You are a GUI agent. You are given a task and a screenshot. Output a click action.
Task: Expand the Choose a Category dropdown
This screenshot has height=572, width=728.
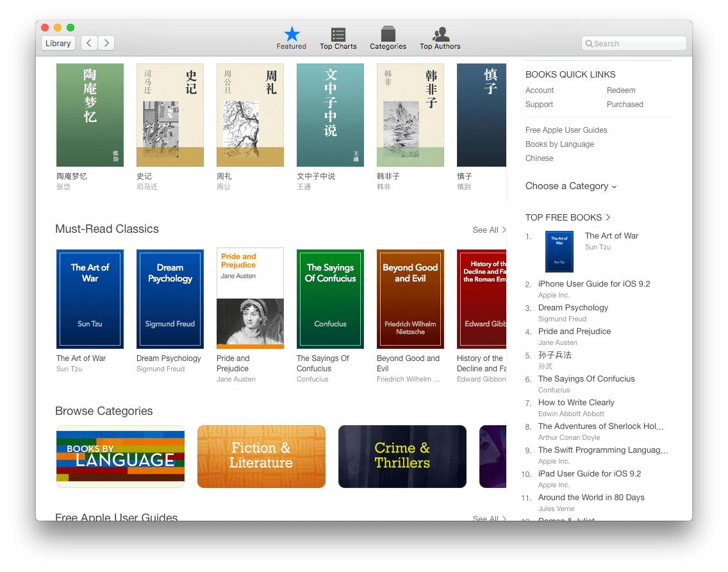tap(570, 186)
